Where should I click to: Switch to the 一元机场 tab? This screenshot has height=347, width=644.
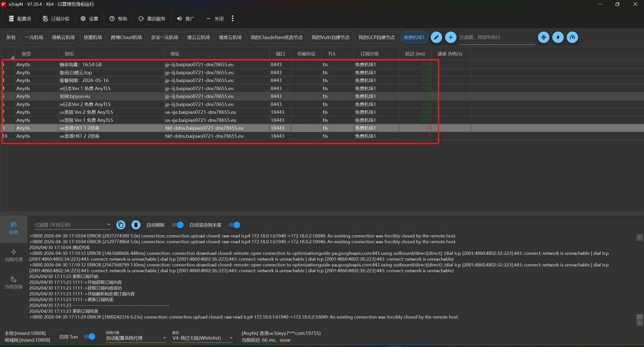[x=33, y=37]
